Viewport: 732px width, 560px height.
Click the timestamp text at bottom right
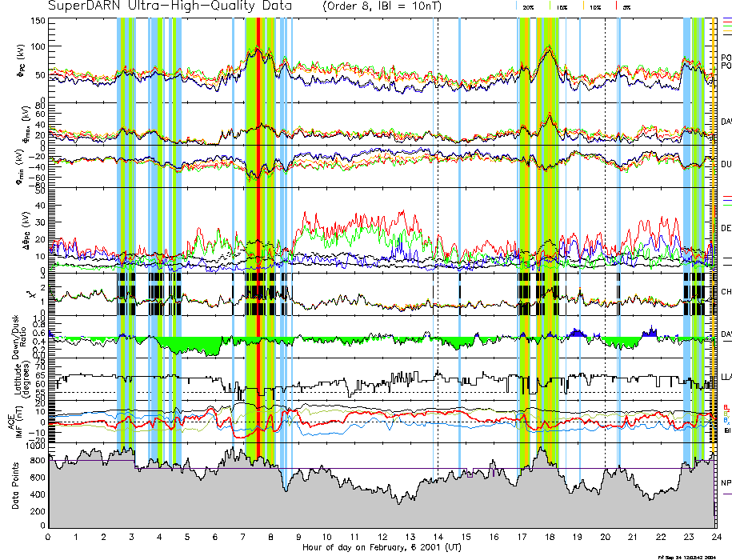coord(686,557)
